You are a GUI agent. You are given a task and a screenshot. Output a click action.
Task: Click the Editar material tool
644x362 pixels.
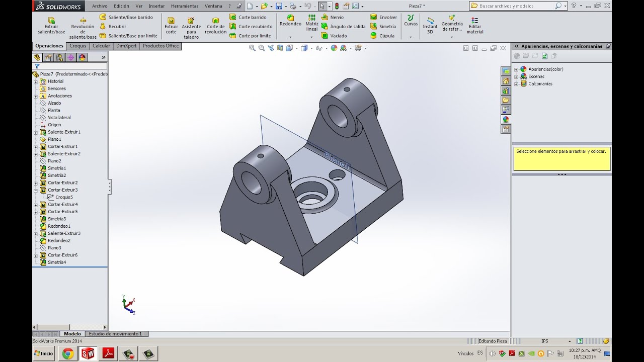click(x=474, y=26)
